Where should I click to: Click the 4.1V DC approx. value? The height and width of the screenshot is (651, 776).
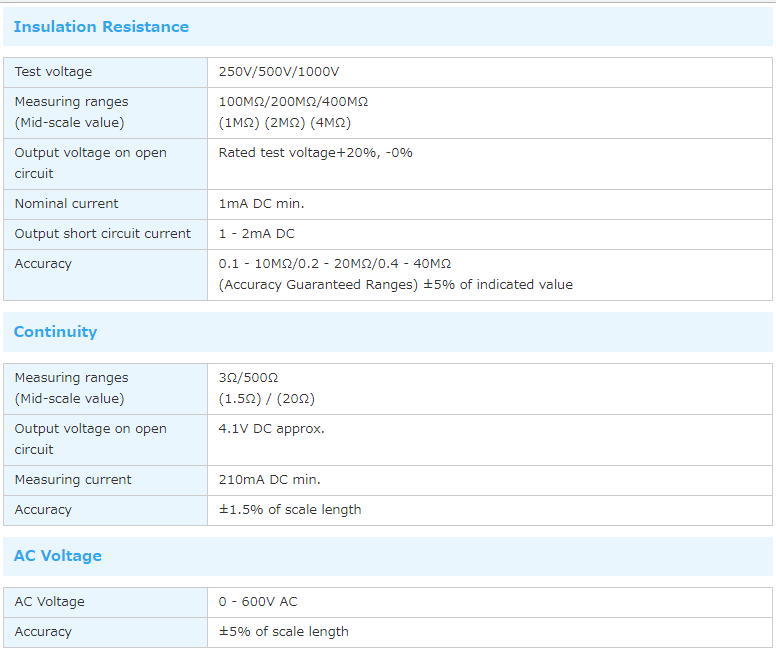pos(271,429)
